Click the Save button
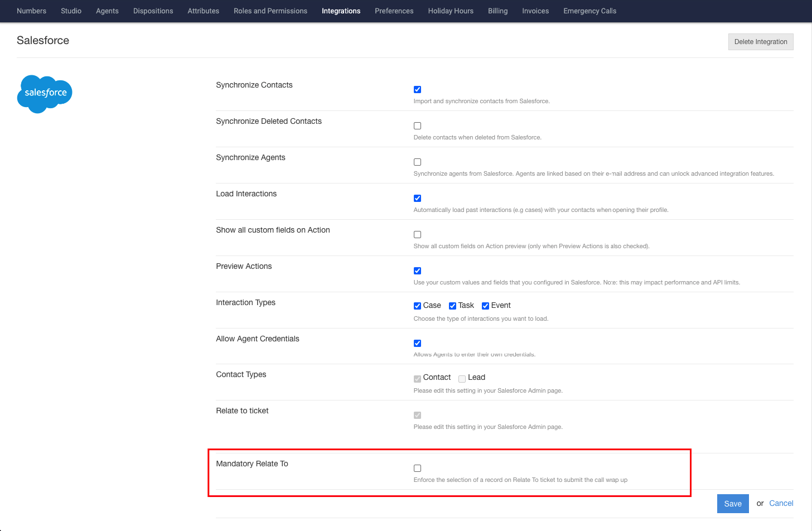 pyautogui.click(x=733, y=504)
